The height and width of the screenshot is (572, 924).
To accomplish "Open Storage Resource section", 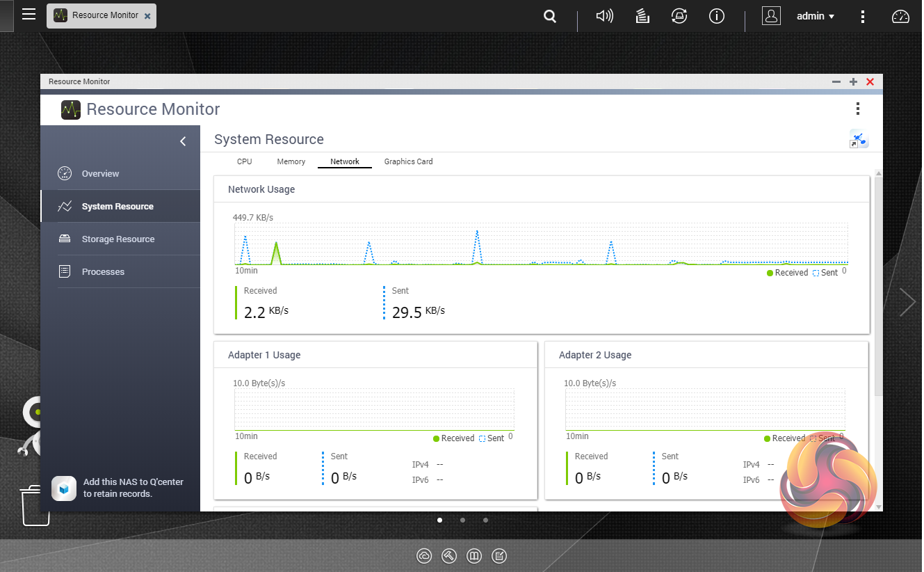I will 117,239.
